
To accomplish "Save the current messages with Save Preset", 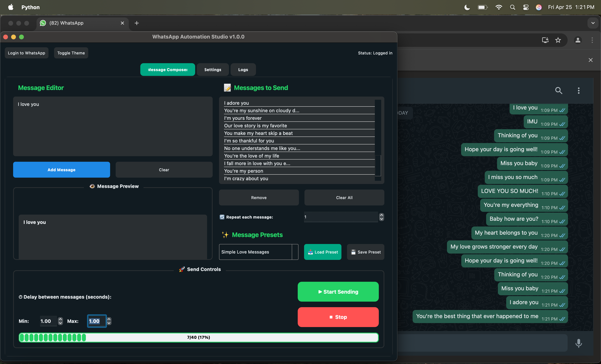I will (x=366, y=252).
